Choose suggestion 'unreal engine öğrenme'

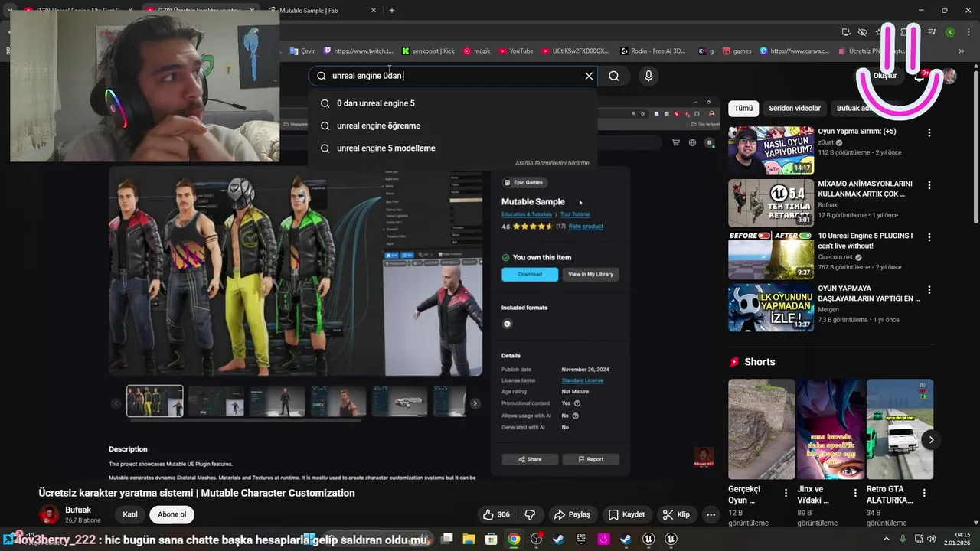point(452,126)
